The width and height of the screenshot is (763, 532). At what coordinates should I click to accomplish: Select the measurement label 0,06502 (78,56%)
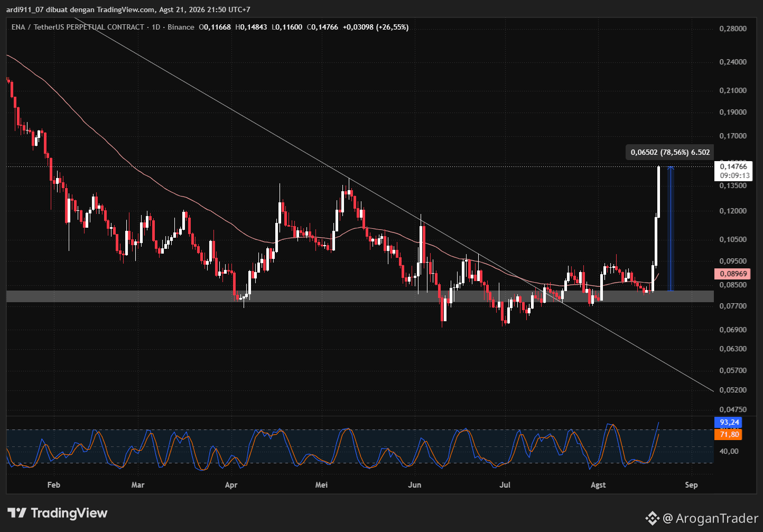click(x=670, y=152)
